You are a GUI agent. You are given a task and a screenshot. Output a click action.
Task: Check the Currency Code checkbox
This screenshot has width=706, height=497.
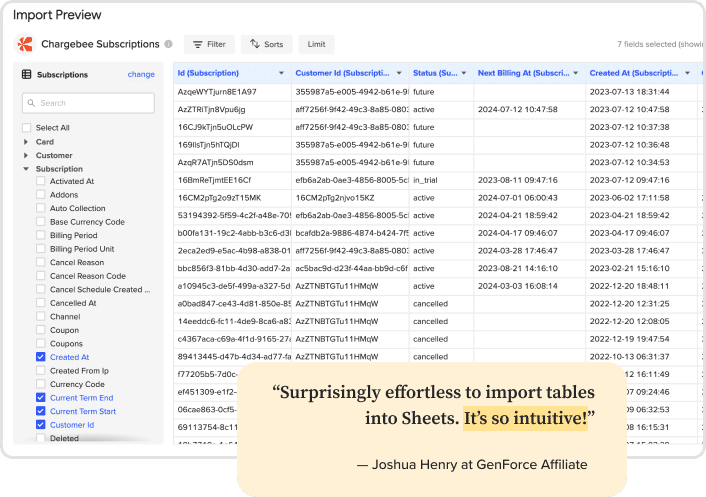click(x=41, y=384)
